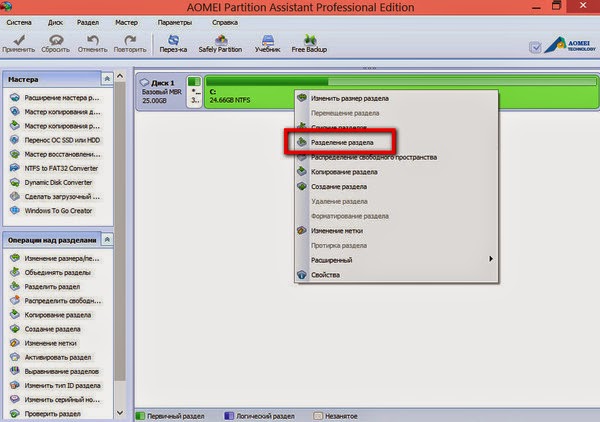The image size is (600, 422).
Task: Choose Распределение свободного пространства in context menu
Action: tap(396, 157)
